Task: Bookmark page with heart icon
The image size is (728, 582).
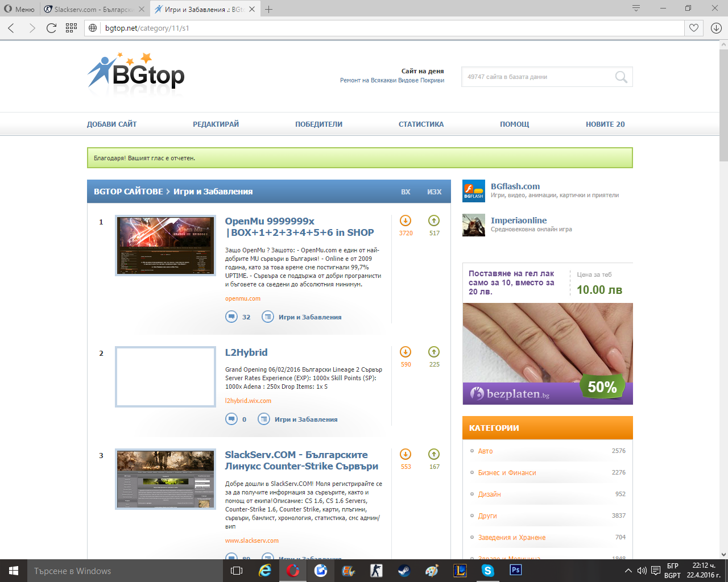Action: (694, 28)
